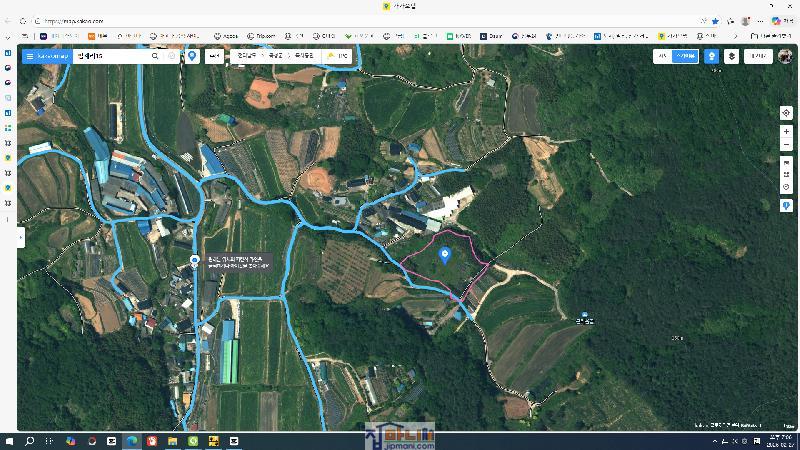
Task: Open the map layers stack icon
Action: (733, 56)
